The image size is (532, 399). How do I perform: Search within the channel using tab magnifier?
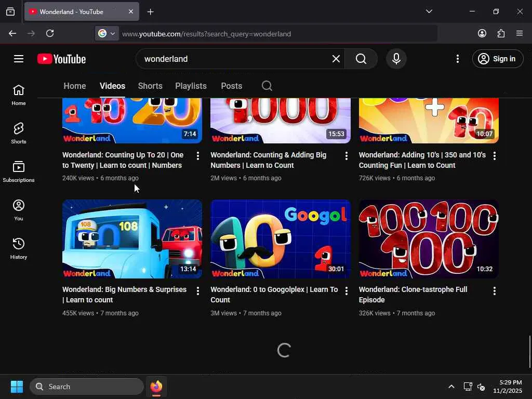267,86
